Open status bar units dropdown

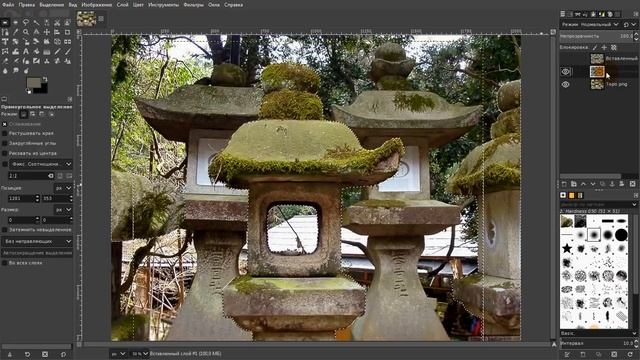(x=118, y=354)
